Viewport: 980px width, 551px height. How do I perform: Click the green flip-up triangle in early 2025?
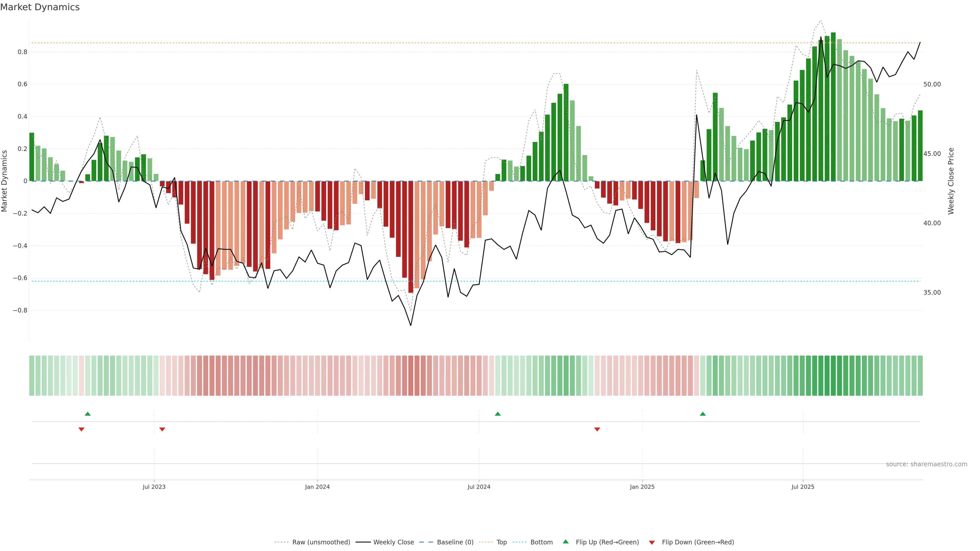pos(703,414)
